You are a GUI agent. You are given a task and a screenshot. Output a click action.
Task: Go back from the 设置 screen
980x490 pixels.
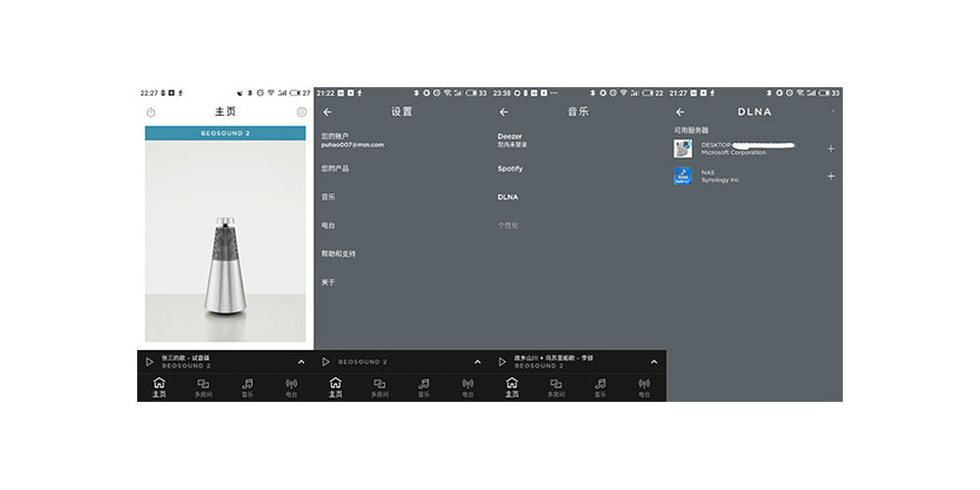[327, 113]
